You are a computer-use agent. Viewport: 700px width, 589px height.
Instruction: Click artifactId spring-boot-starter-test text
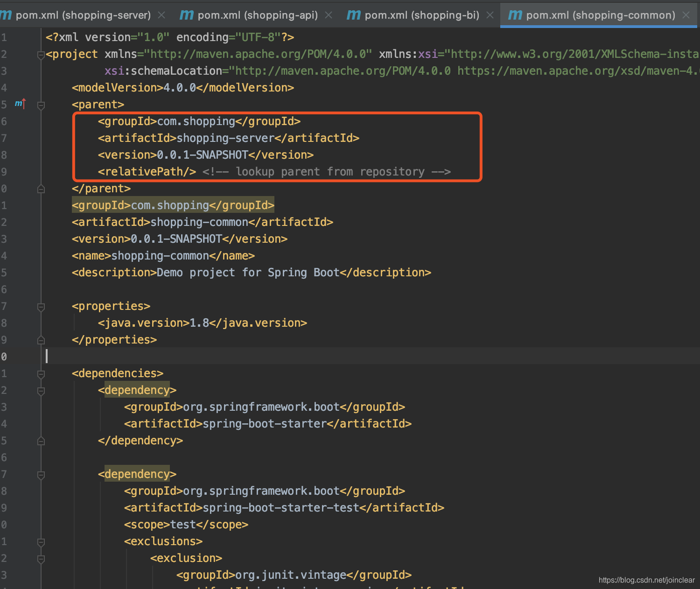coord(281,508)
